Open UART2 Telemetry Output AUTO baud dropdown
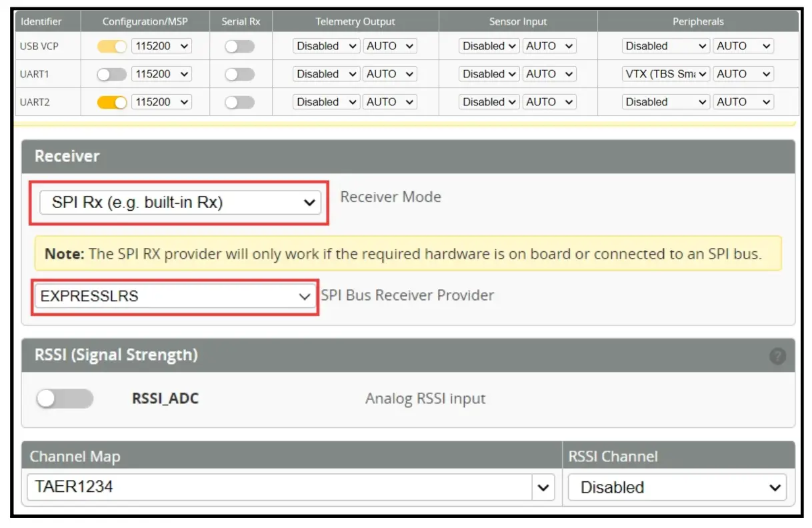This screenshot has width=812, height=528. 390,103
